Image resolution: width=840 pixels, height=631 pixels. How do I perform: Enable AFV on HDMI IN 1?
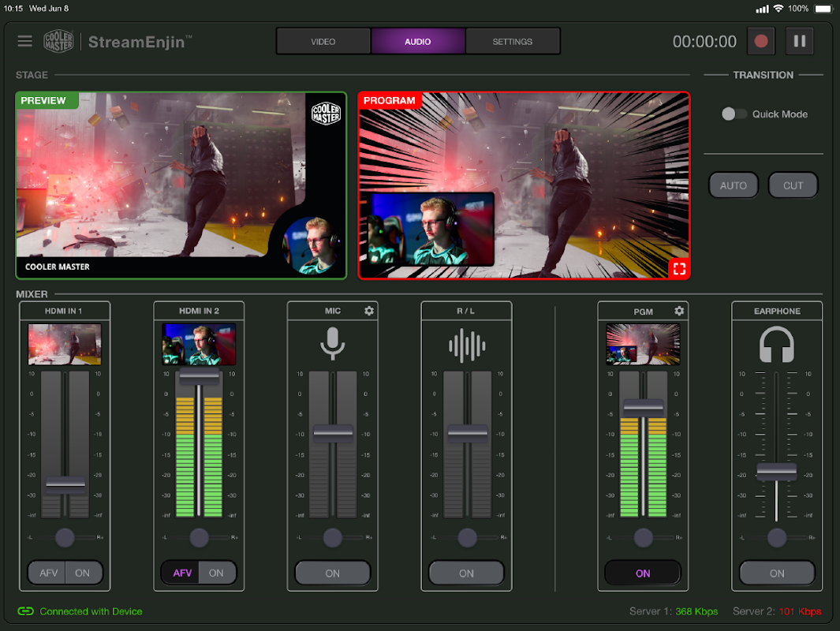tap(48, 573)
